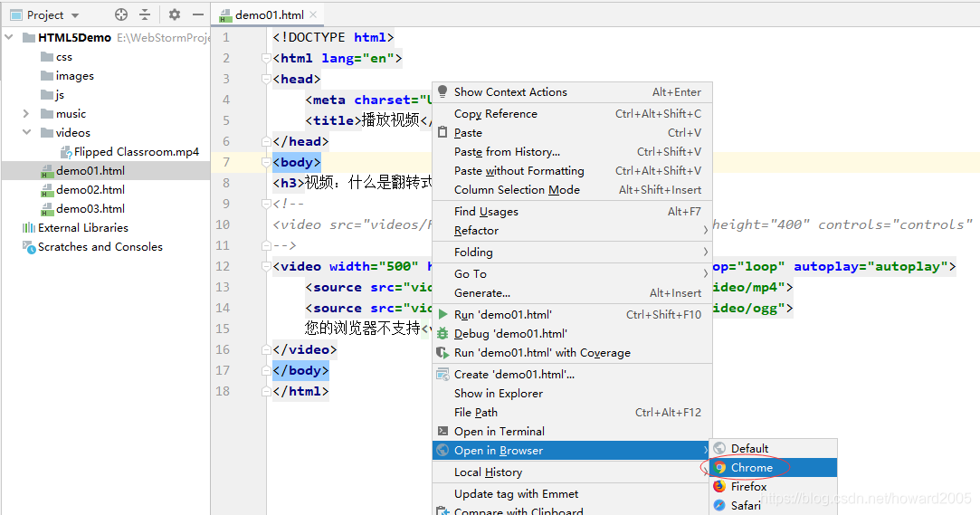Choose Show Context Actions
Viewport: 980px width, 515px height.
(572, 92)
